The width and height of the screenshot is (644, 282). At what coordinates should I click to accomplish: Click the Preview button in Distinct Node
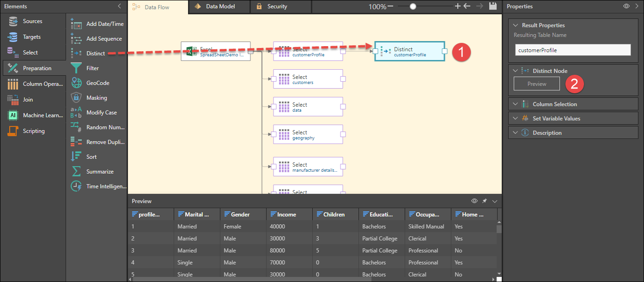click(x=536, y=84)
